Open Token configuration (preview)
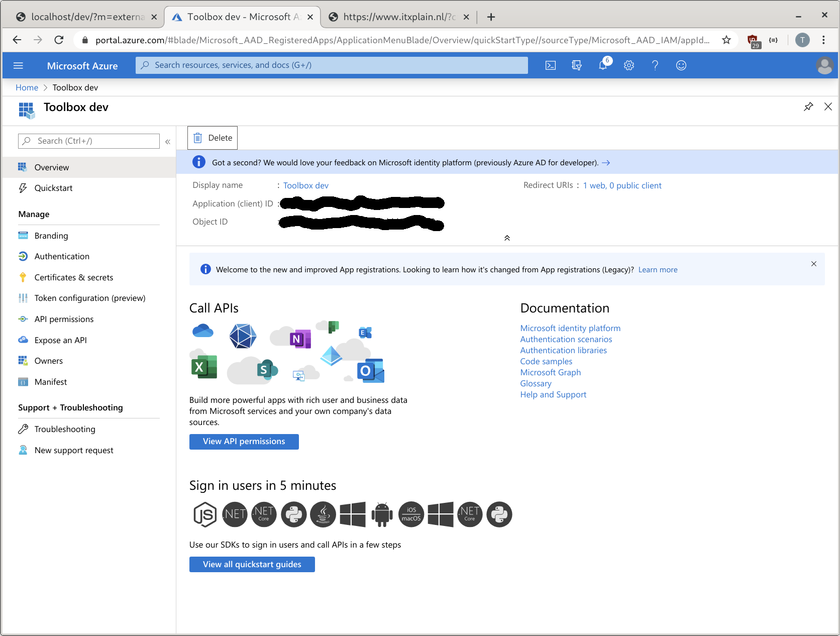The image size is (840, 636). (89, 298)
